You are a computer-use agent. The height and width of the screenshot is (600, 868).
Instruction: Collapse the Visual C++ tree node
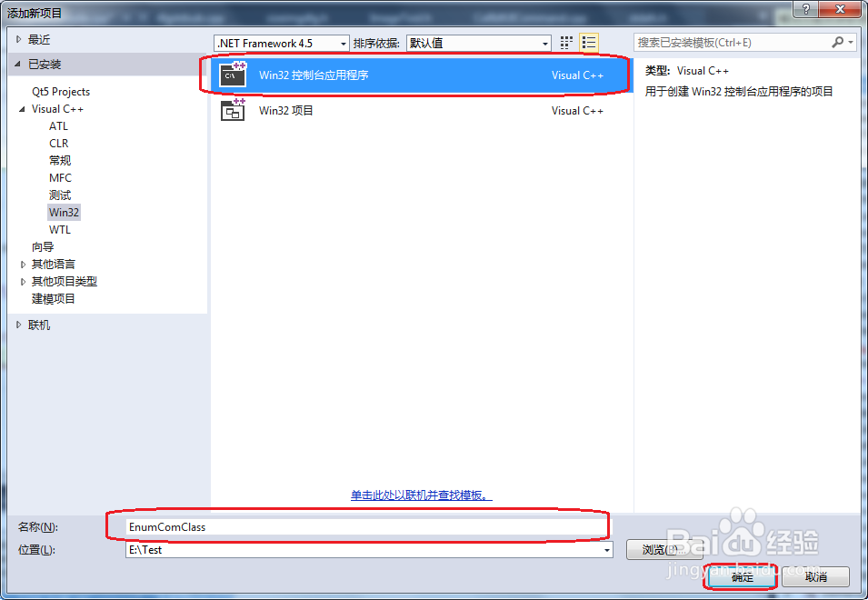(22, 109)
